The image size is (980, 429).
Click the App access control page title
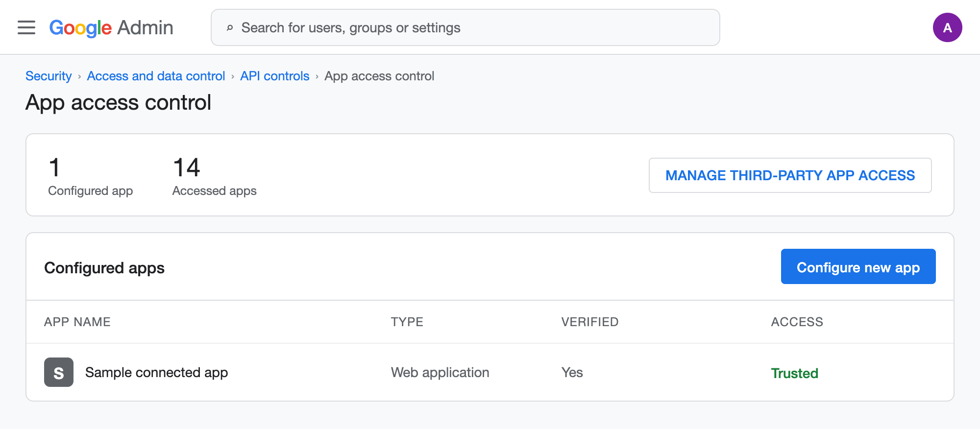point(118,102)
